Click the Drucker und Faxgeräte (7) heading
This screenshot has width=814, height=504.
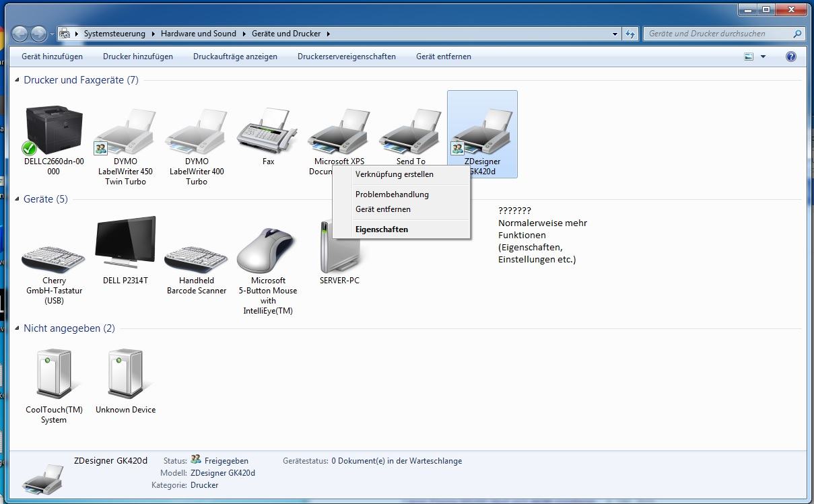point(81,80)
